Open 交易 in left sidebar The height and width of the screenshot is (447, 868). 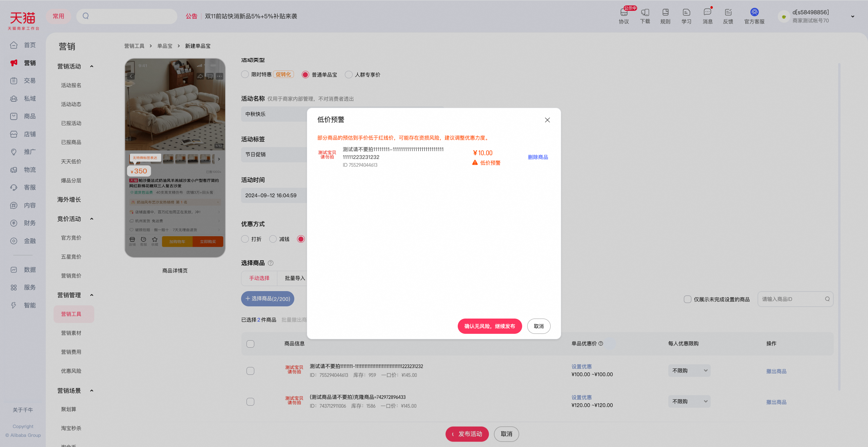(23, 81)
